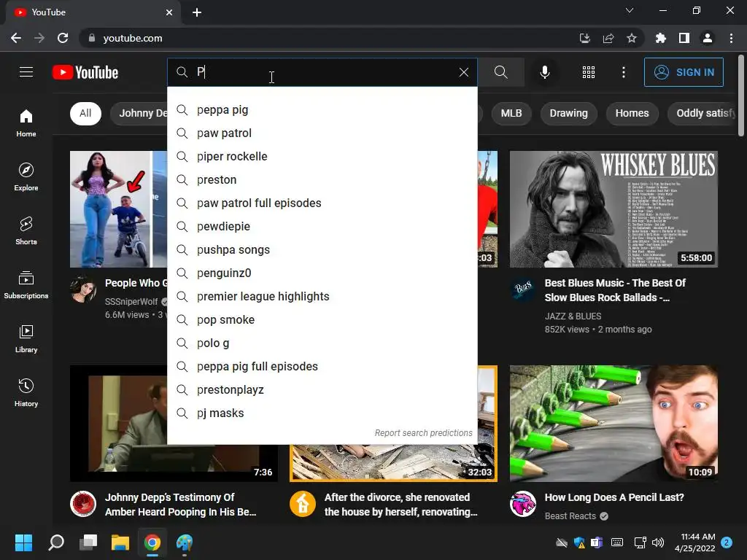Viewport: 747px width, 560px height.
Task: Open Chrome extensions puzzle icon
Action: coord(661,38)
